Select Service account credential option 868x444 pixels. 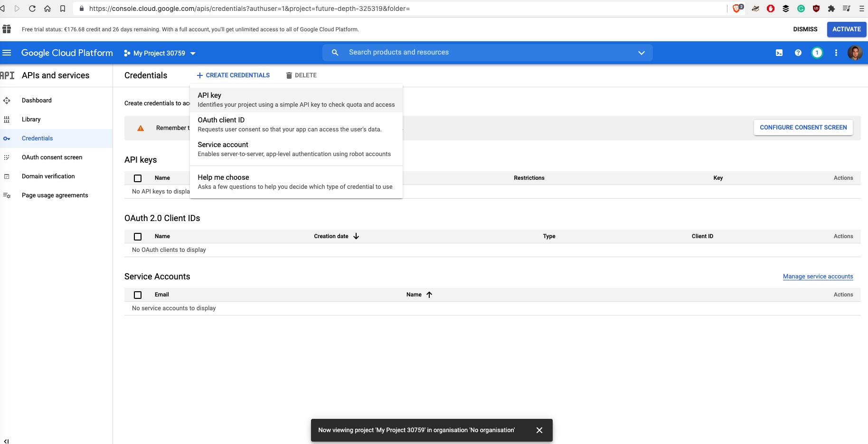pos(296,149)
